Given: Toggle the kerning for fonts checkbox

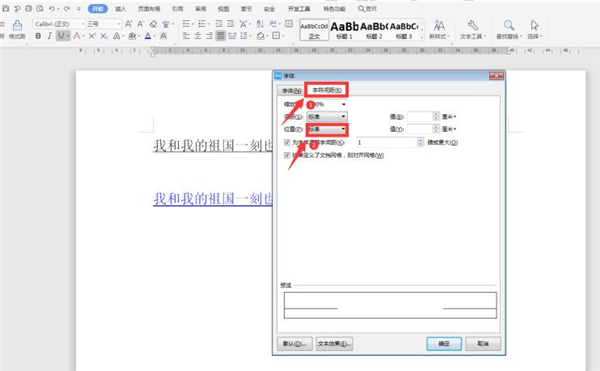Looking at the screenshot, I should [x=287, y=142].
